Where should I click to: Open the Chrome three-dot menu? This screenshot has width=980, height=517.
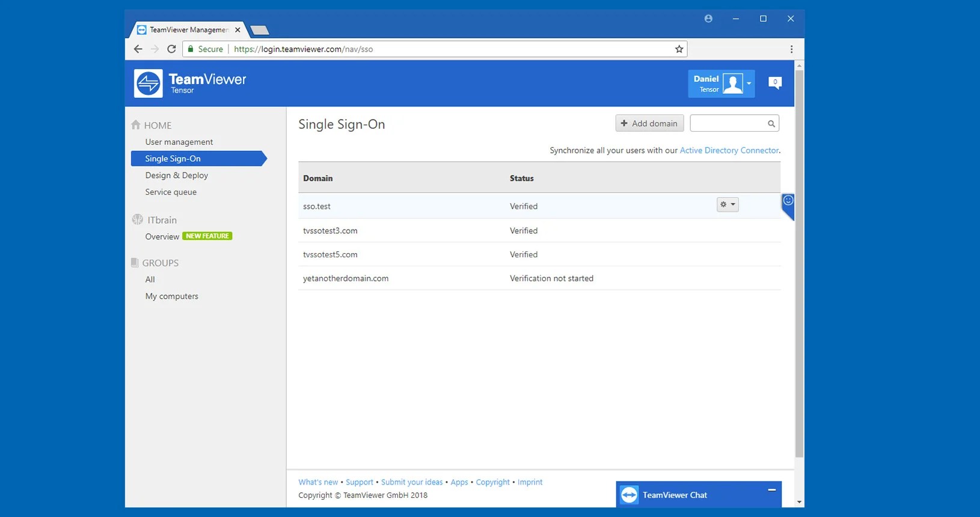(x=791, y=49)
